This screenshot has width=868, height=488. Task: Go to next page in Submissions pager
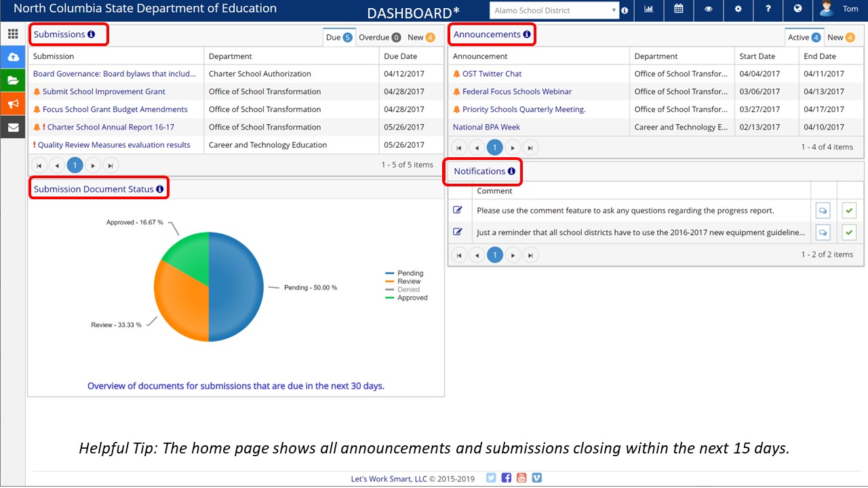[x=93, y=165]
